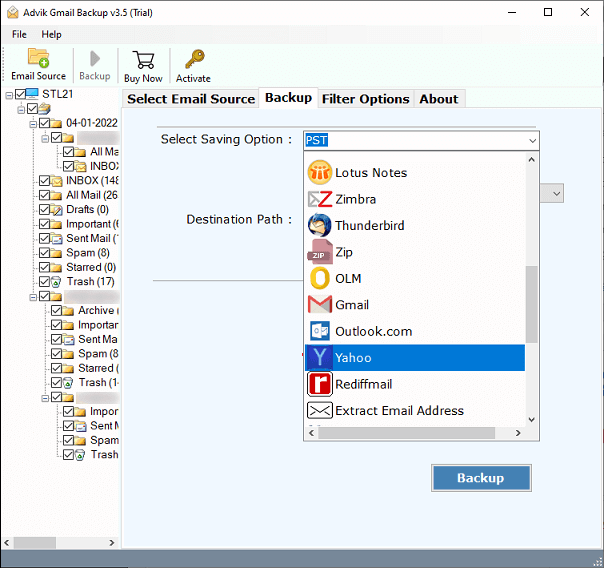This screenshot has height=568, width=604.
Task: Click the blue Backup button
Action: pos(481,478)
